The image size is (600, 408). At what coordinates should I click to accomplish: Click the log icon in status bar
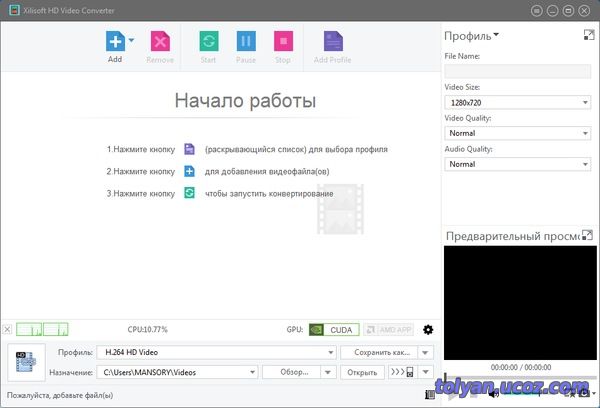430,394
